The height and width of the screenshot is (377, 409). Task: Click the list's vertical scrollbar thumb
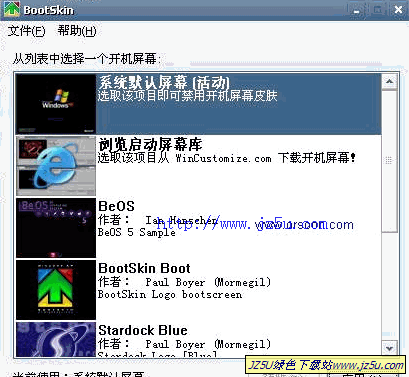tap(389, 161)
